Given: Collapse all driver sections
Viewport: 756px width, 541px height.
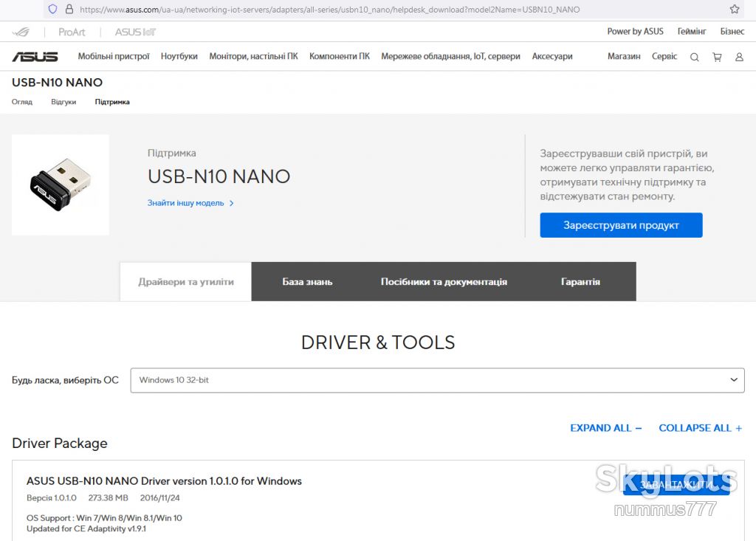Looking at the screenshot, I should (x=700, y=428).
